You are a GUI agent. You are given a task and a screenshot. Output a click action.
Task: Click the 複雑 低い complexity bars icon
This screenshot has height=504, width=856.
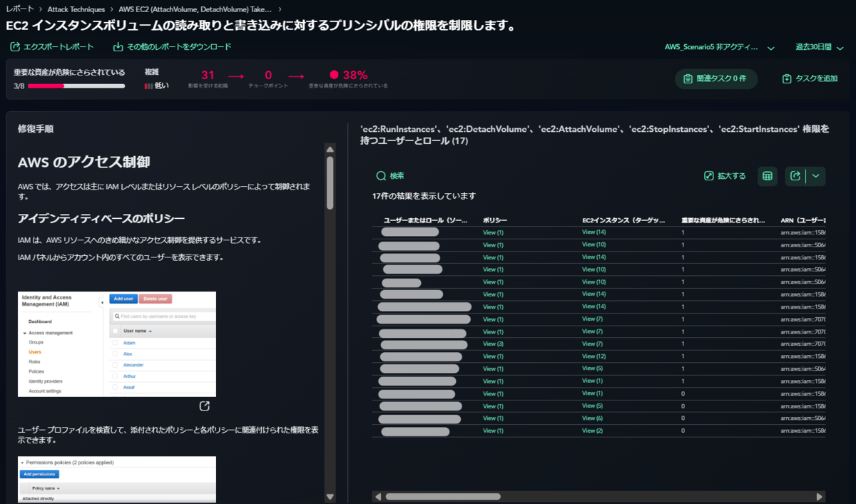(x=148, y=86)
